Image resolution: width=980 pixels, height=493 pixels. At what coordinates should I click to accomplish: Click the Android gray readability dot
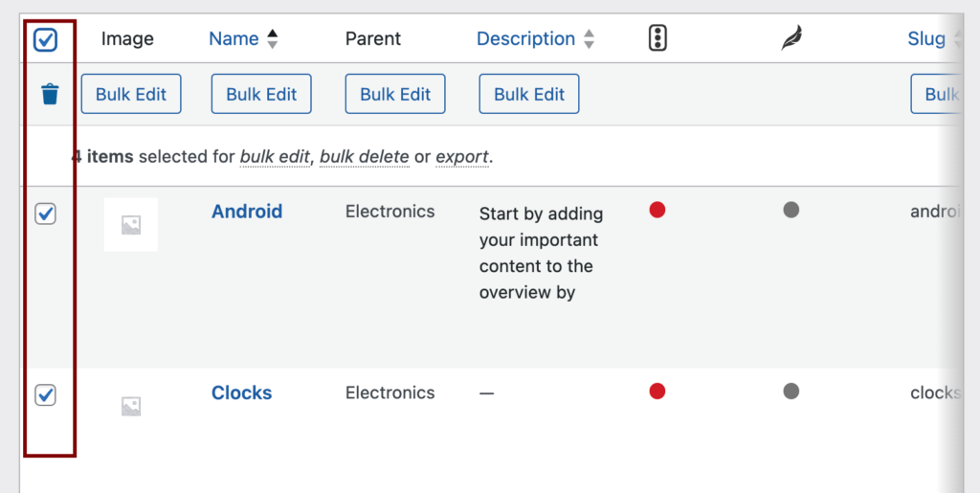click(791, 210)
